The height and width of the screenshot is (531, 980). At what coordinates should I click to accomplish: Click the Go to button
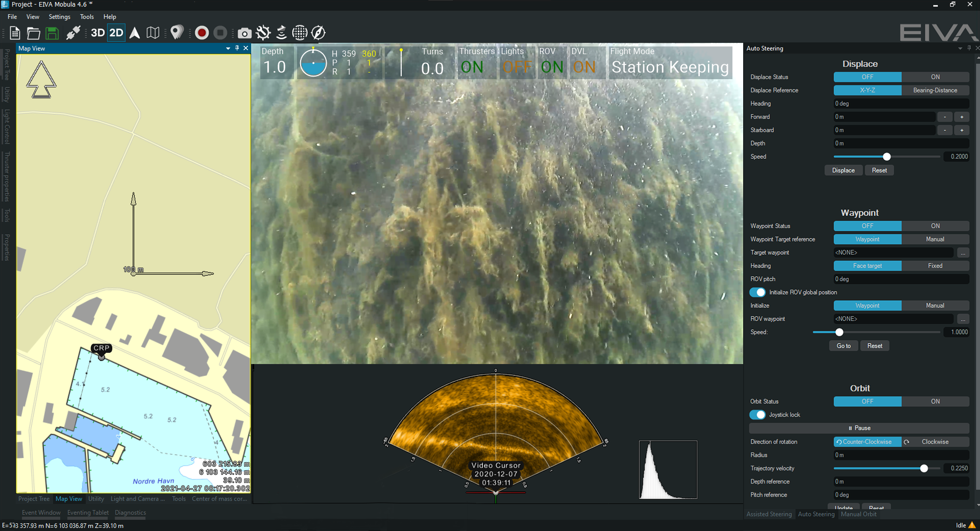[x=843, y=346]
